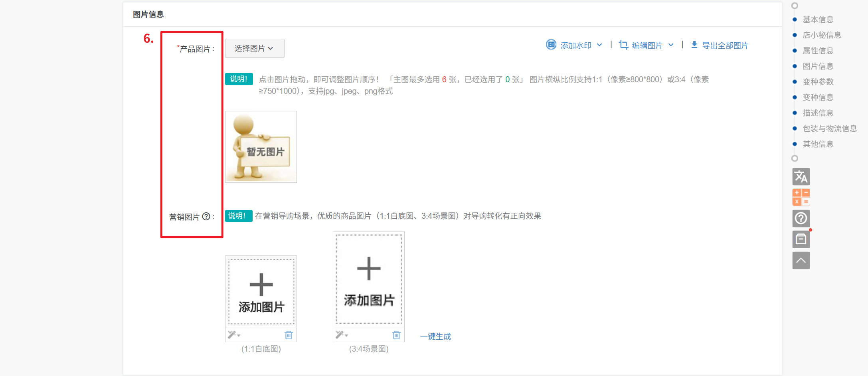Screen dimensions: 868x376
Task: Open the translate tool in right sidebar
Action: 801,176
